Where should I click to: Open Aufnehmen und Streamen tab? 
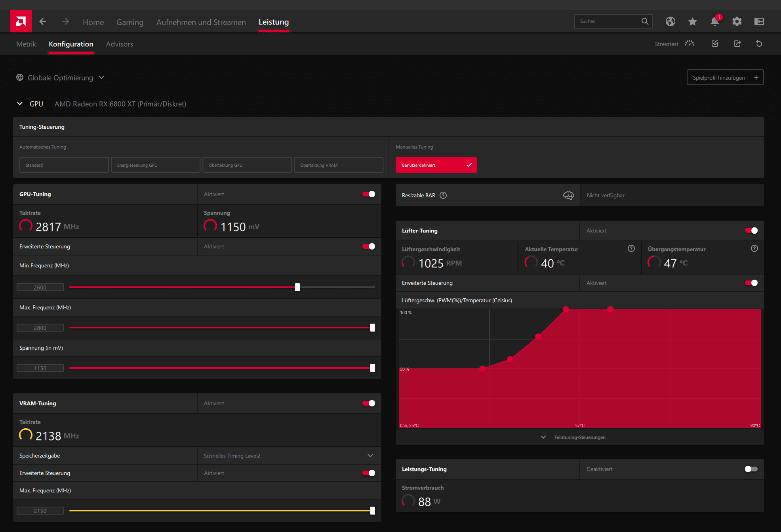(x=201, y=22)
